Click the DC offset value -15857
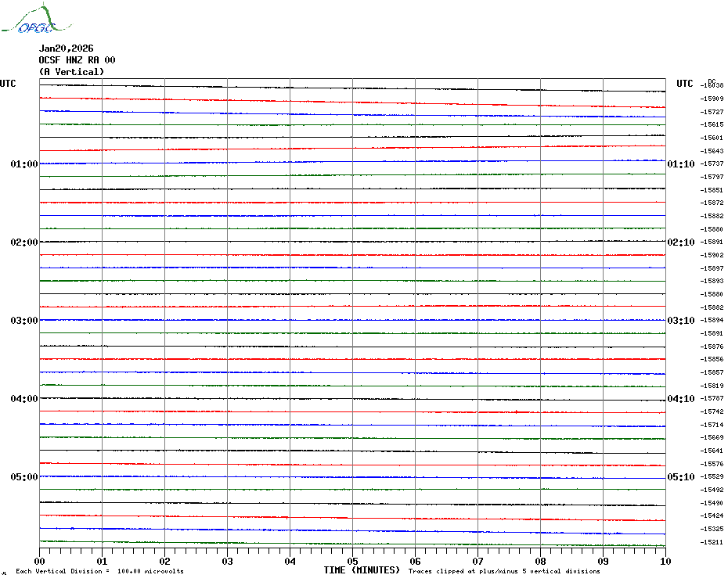728x582 pixels. pyautogui.click(x=712, y=372)
